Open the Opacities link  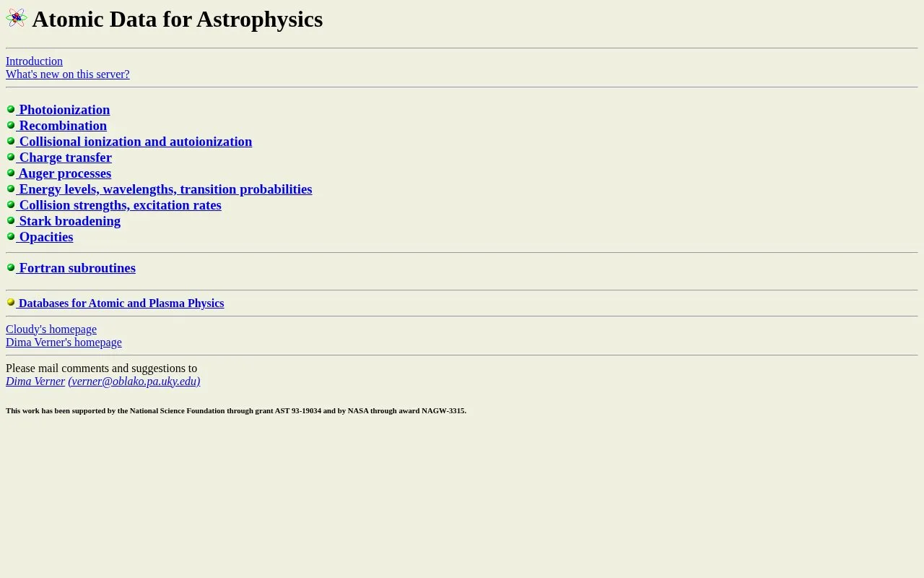pyautogui.click(x=46, y=237)
